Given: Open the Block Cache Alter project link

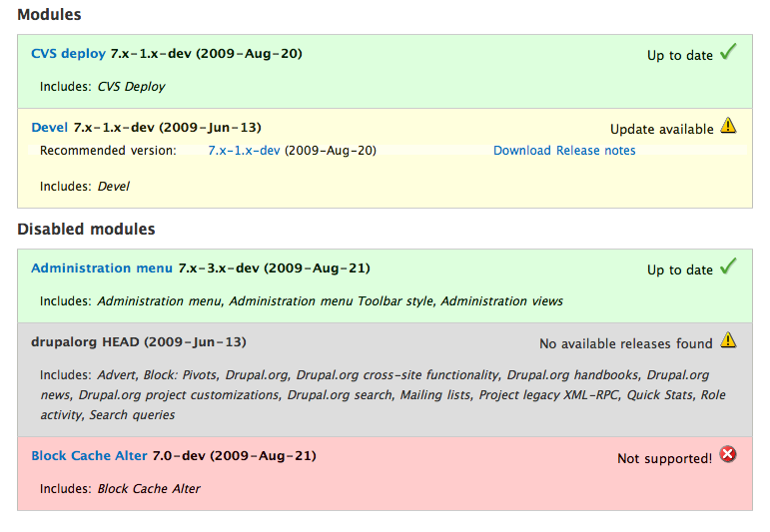Looking at the screenshot, I should [89, 456].
